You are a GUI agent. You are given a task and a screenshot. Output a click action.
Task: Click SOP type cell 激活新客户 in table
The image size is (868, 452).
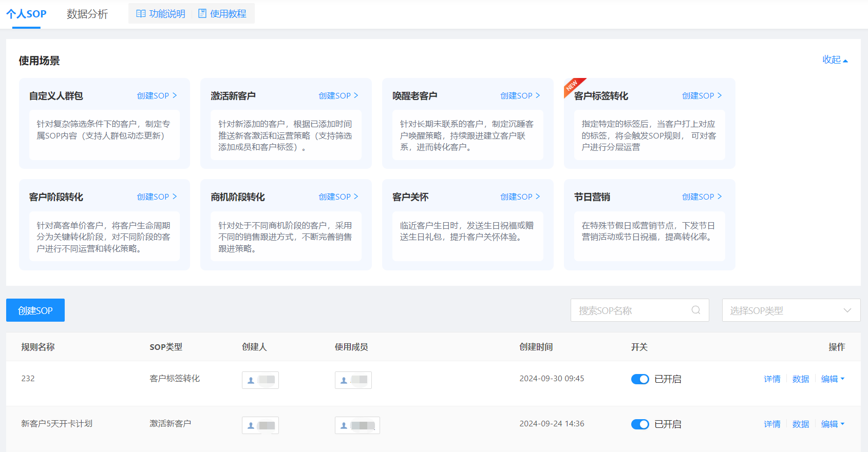tap(171, 424)
